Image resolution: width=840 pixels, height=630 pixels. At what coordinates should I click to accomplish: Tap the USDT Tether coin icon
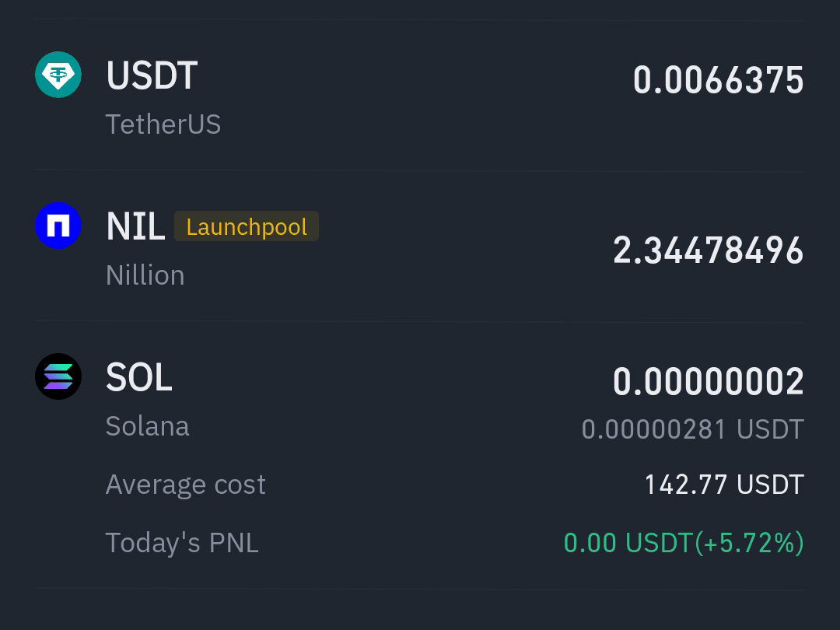pyautogui.click(x=58, y=75)
